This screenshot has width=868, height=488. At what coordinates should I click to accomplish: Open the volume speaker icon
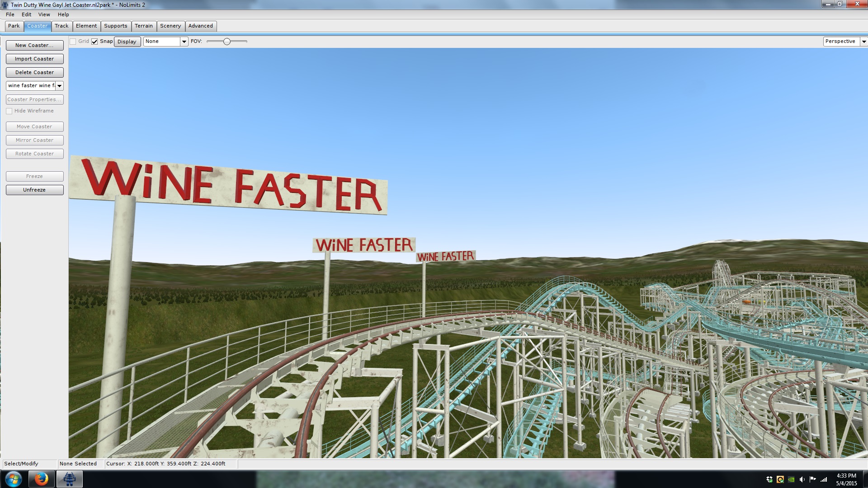click(x=802, y=479)
